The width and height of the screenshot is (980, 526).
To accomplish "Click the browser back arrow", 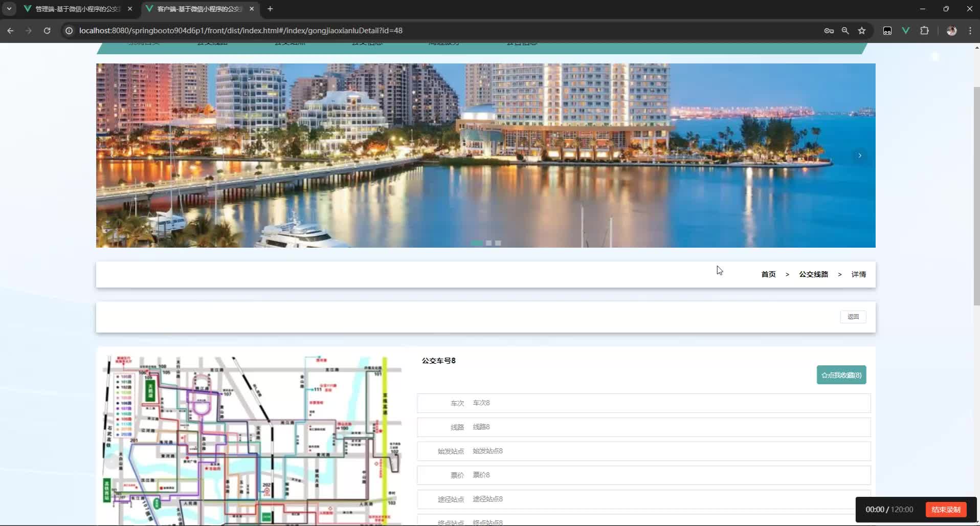I will [10, 31].
